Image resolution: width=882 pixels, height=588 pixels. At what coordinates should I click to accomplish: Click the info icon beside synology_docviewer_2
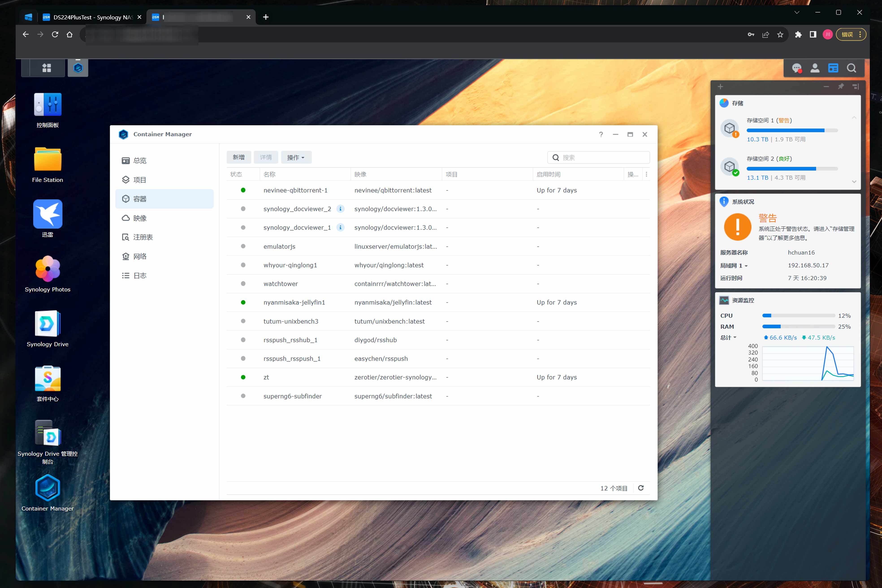(x=340, y=209)
